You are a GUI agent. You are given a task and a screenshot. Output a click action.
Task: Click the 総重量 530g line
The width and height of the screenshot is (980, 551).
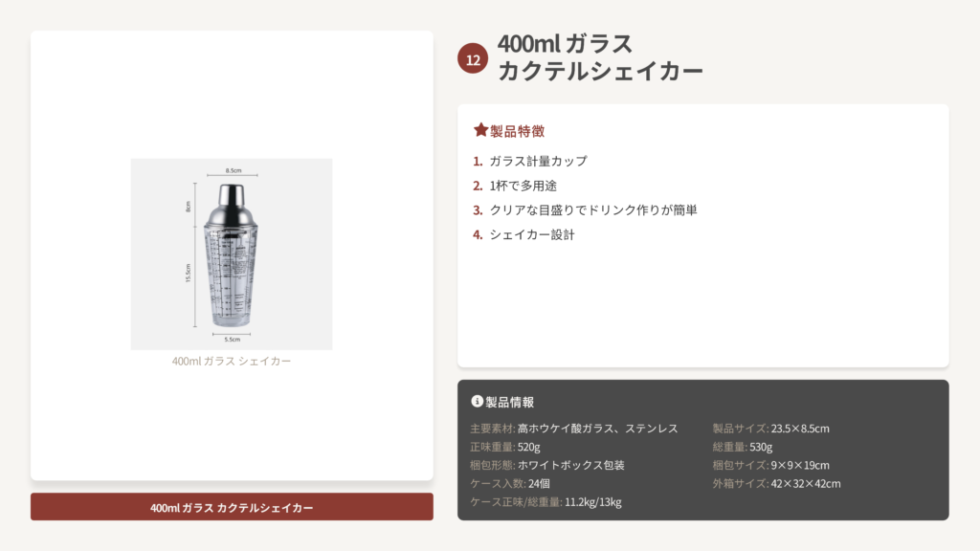(743, 447)
